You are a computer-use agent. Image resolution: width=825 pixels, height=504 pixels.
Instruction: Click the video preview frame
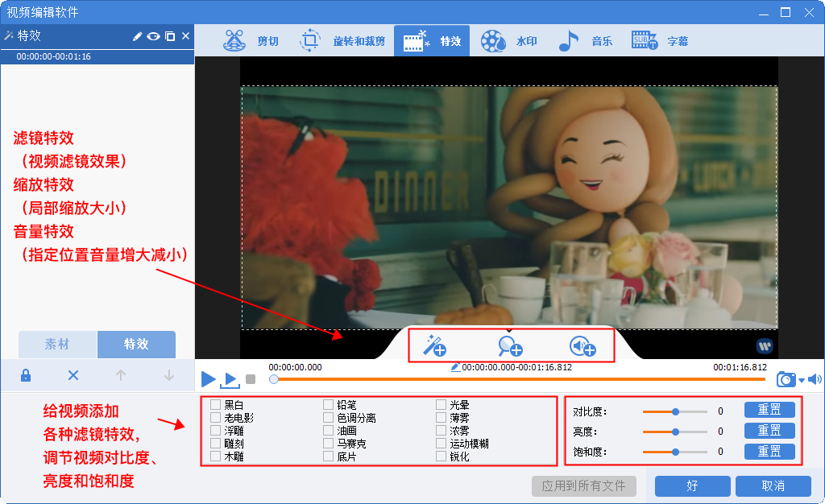(509, 208)
